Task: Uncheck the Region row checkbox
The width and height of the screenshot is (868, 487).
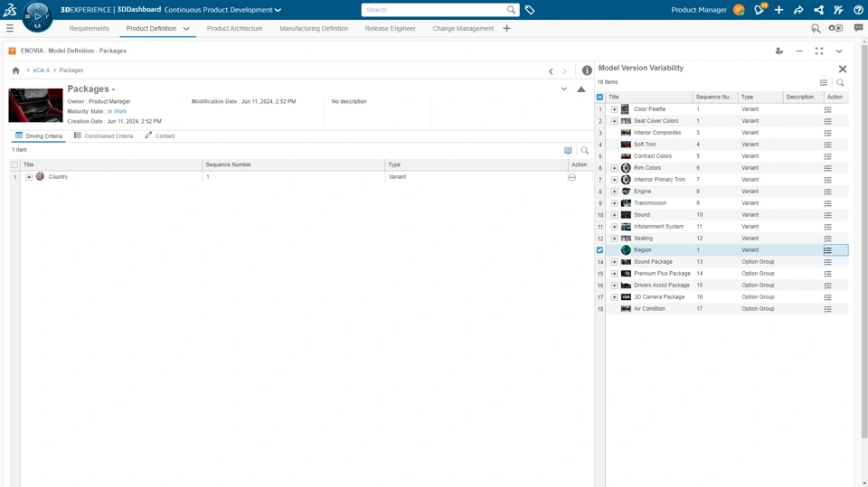Action: (x=599, y=250)
